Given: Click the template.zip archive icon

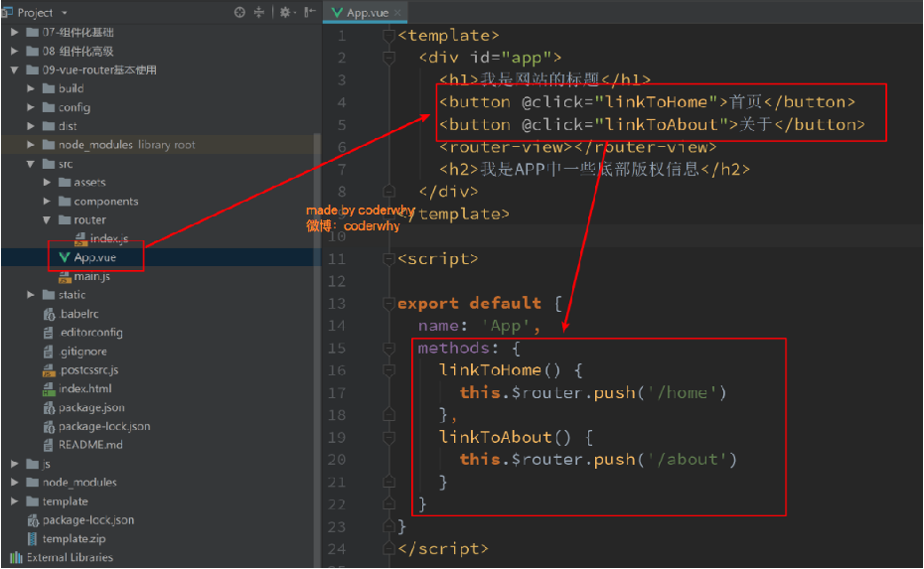Looking at the screenshot, I should coord(33,539).
